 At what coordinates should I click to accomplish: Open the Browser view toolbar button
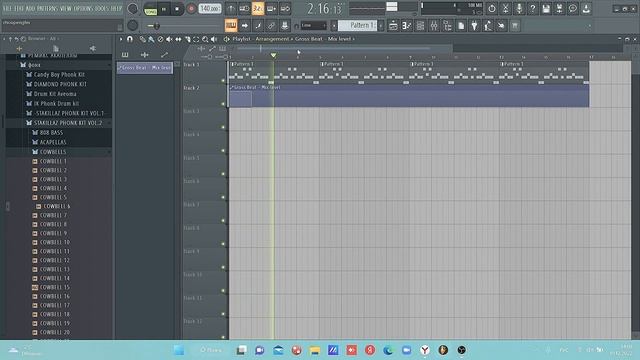click(x=447, y=26)
